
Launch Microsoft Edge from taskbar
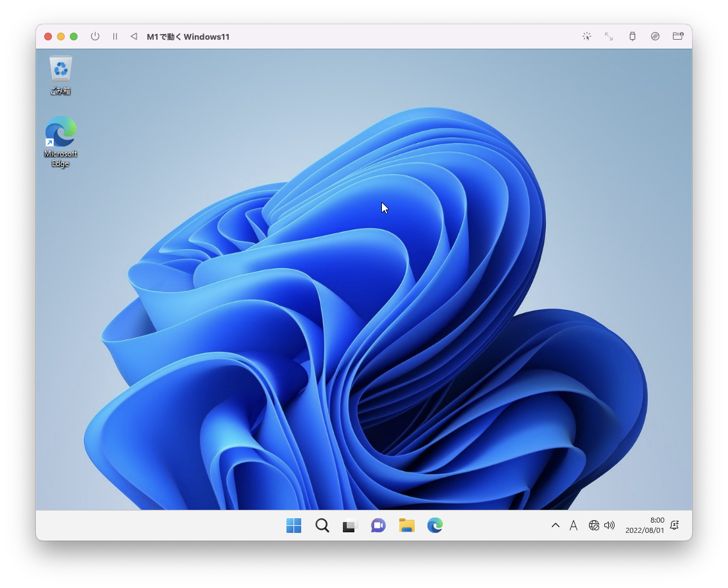click(x=435, y=525)
